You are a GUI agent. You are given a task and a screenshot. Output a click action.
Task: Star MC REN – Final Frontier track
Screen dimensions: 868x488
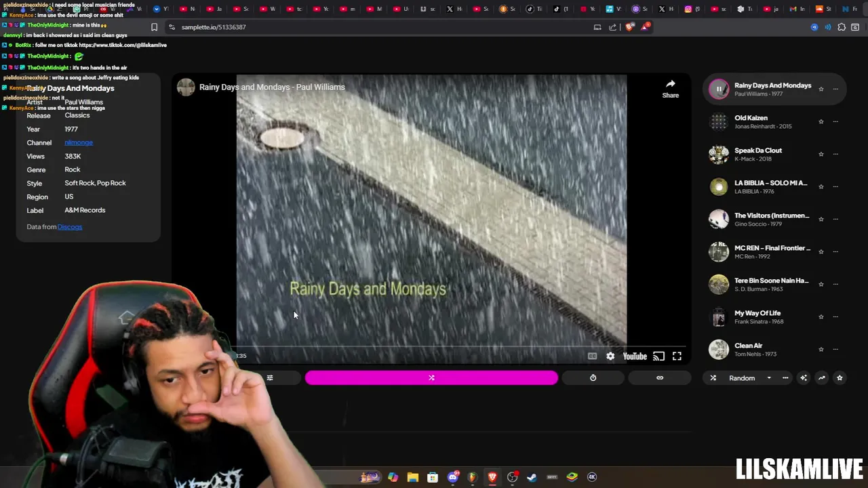pos(821,251)
